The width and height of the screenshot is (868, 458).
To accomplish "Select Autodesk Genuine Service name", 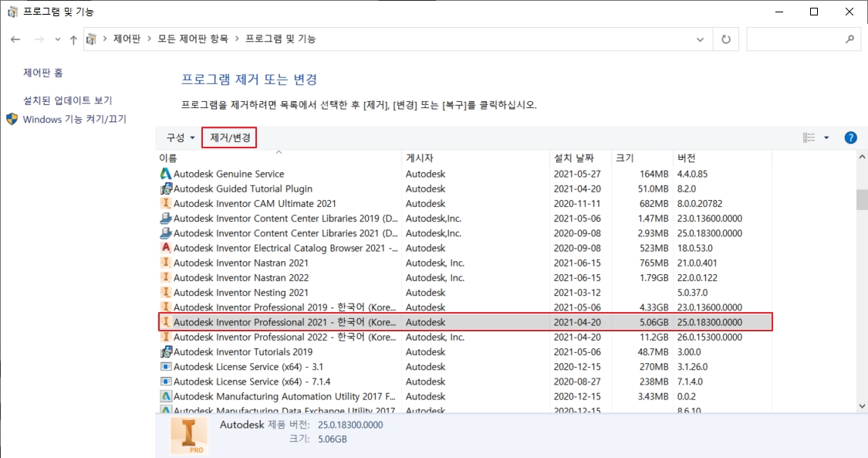I will point(228,174).
